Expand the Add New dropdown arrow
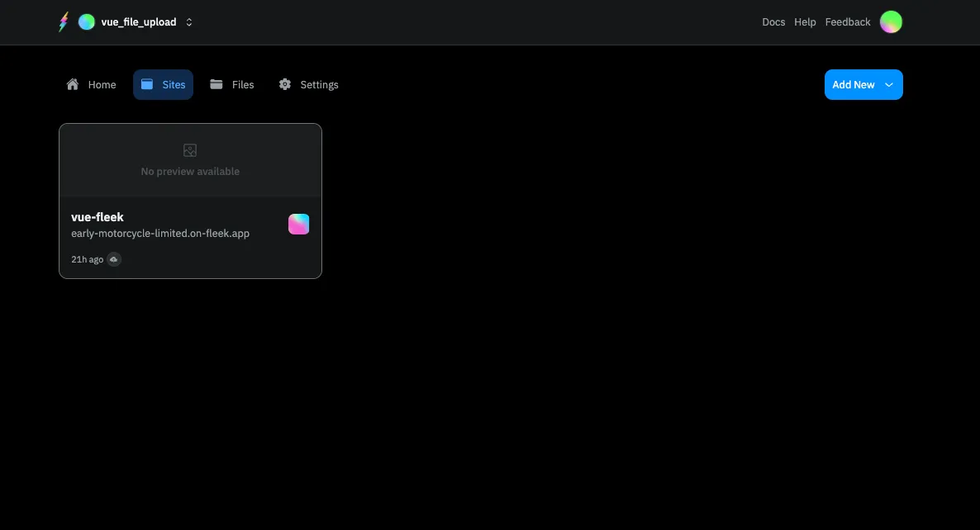 click(x=889, y=85)
